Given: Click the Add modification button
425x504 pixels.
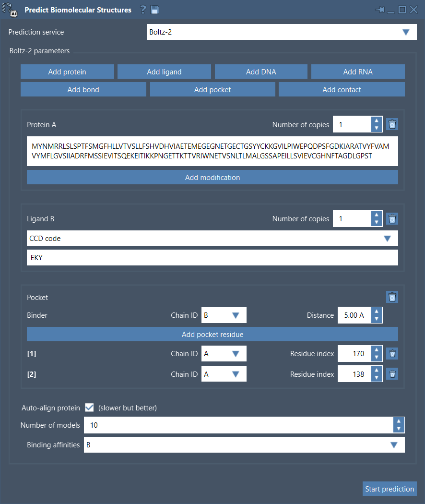Looking at the screenshot, I should click(212, 178).
